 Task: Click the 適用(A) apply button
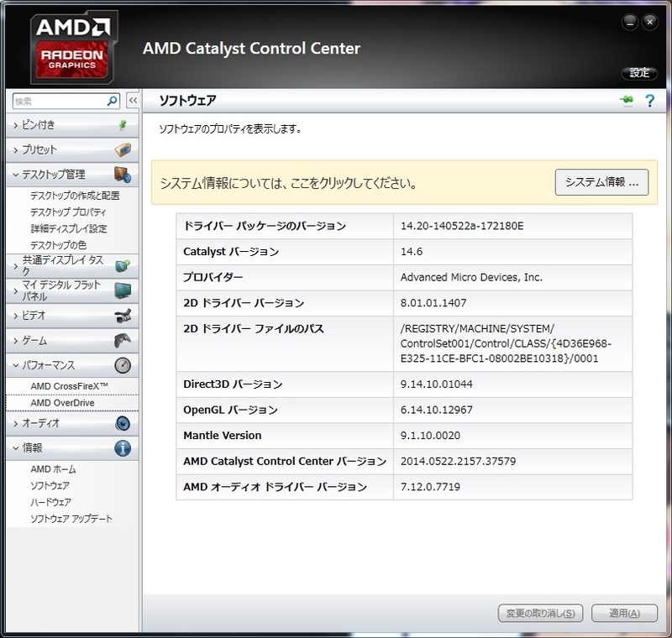click(x=624, y=613)
